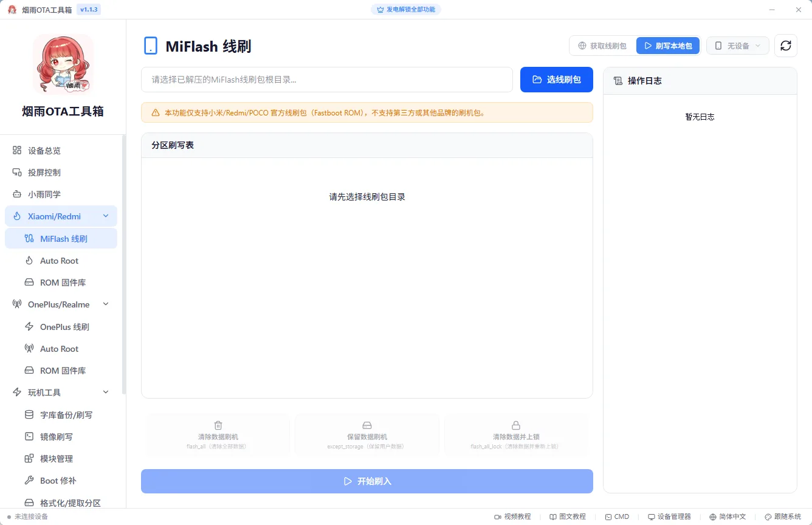This screenshot has width=812, height=525.
Task: Select 保留数据刷机 except_storage option
Action: point(367,435)
